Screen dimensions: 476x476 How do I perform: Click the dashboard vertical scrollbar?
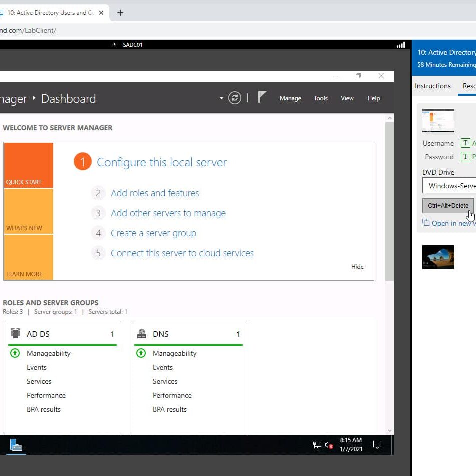389,200
